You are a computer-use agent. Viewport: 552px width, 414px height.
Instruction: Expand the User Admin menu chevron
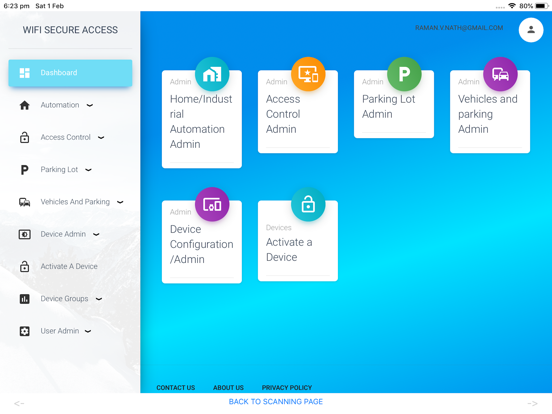coord(88,331)
